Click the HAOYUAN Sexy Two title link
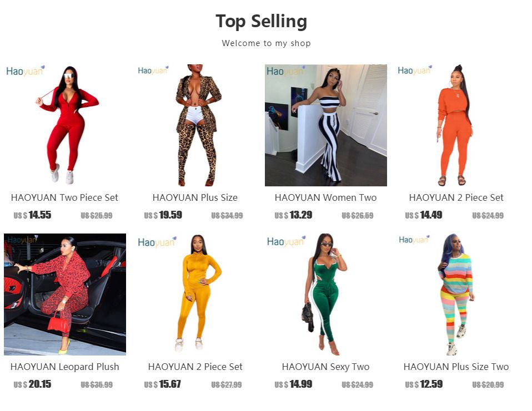This screenshot has width=532, height=411. coord(326,367)
